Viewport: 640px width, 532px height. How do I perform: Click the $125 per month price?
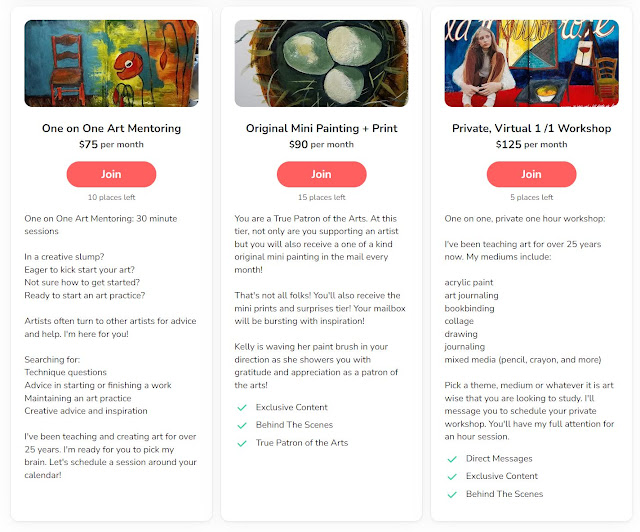click(x=531, y=144)
